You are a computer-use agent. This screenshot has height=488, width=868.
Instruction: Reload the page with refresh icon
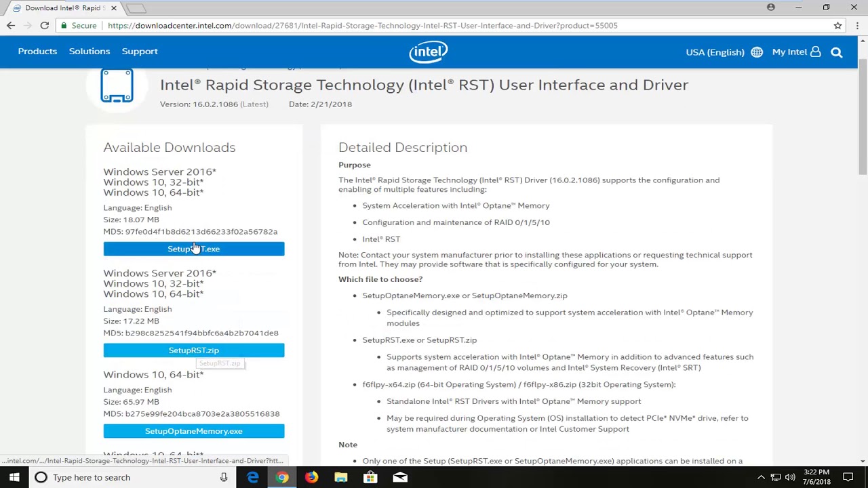tap(45, 25)
